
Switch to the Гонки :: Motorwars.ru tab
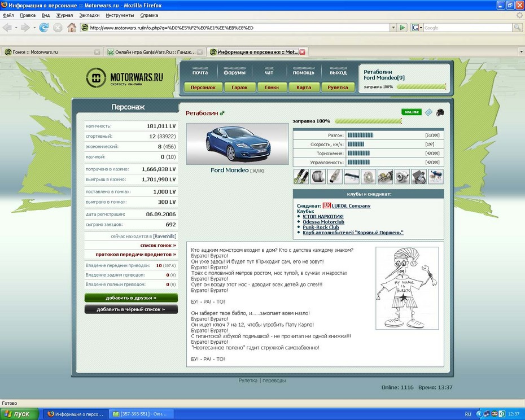click(x=51, y=52)
